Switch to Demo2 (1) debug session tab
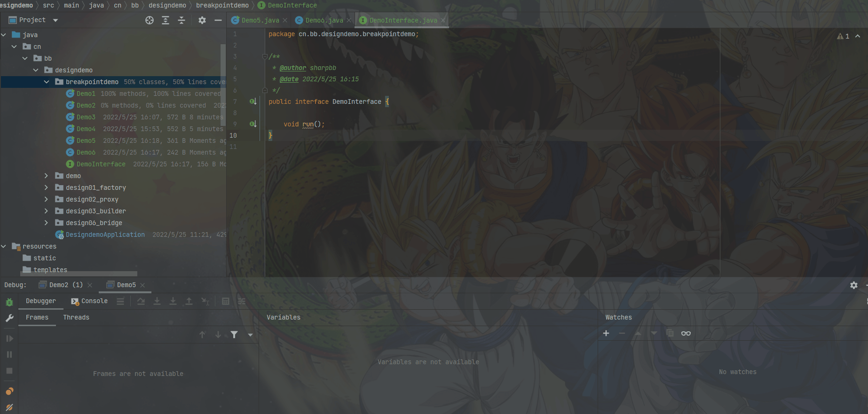The image size is (868, 414). (66, 285)
